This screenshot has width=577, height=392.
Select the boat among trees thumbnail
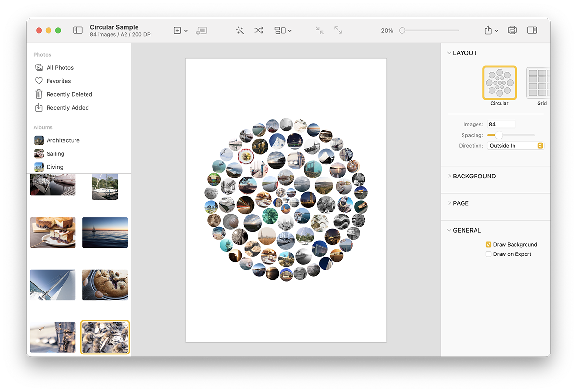tap(105, 187)
